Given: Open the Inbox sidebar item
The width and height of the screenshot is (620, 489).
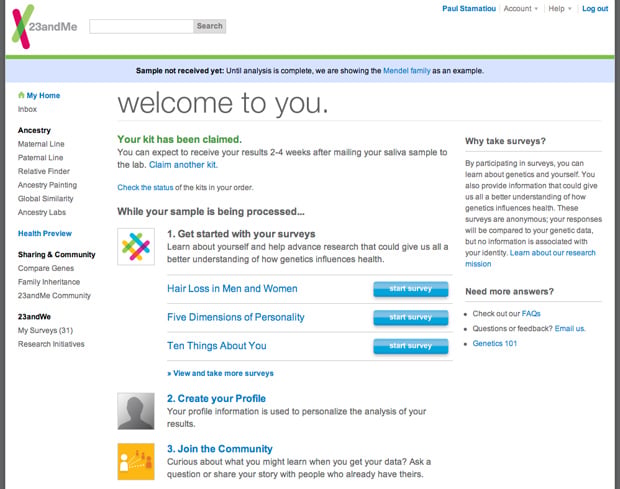Looking at the screenshot, I should [x=27, y=109].
